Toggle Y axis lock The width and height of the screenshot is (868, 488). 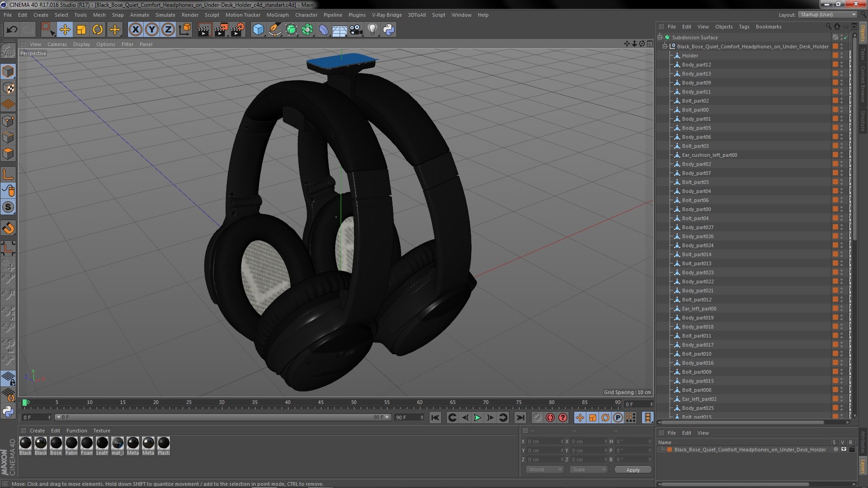(x=152, y=30)
